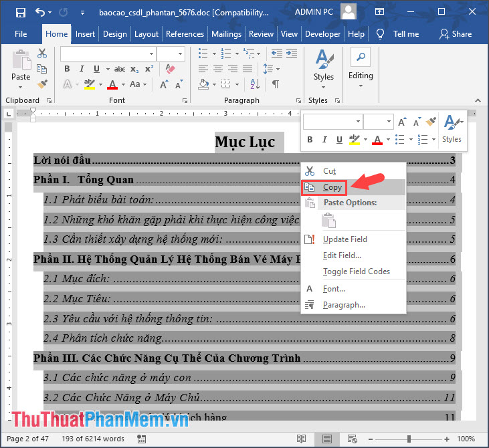The width and height of the screenshot is (489, 448).
Task: Toggle Bold in the ribbon Font group
Action: (67, 69)
